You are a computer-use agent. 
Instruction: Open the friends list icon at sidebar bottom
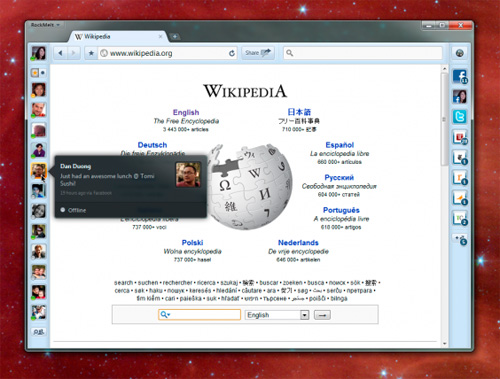(39, 332)
